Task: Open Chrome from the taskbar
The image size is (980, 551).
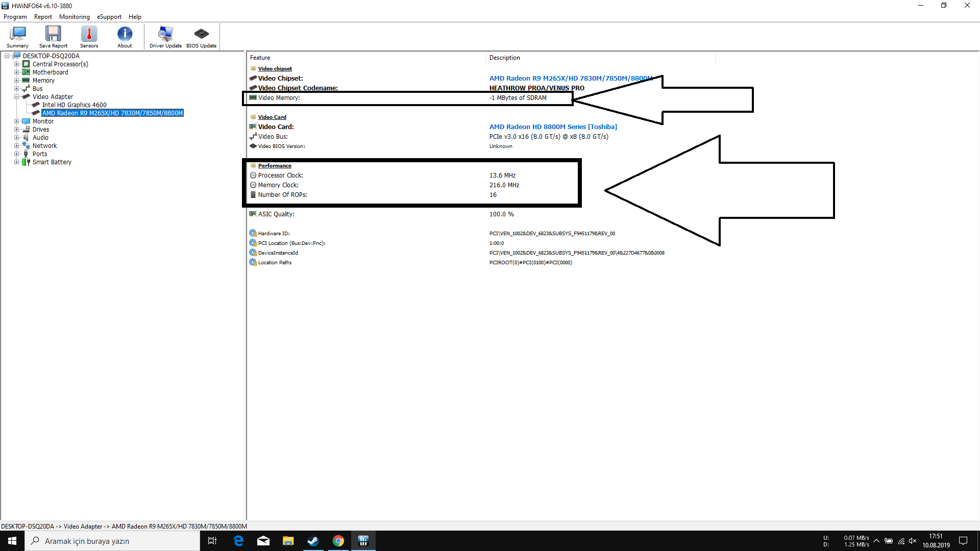Action: tap(338, 541)
